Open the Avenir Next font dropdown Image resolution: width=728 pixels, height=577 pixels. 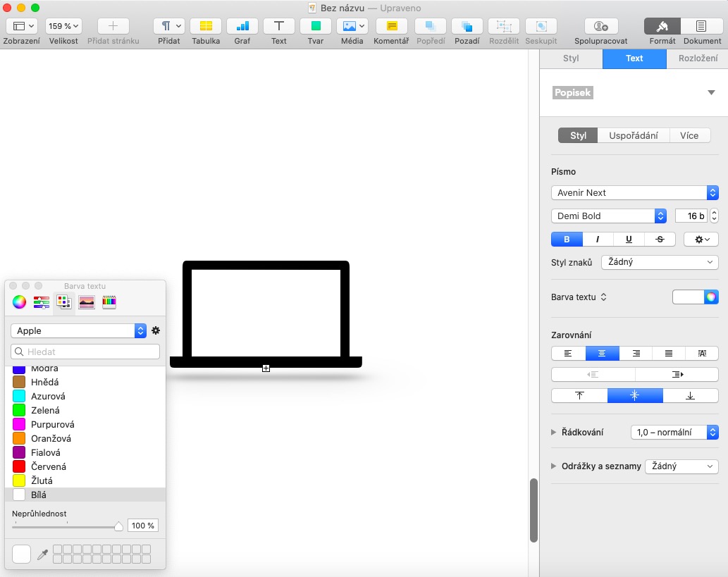(x=635, y=192)
